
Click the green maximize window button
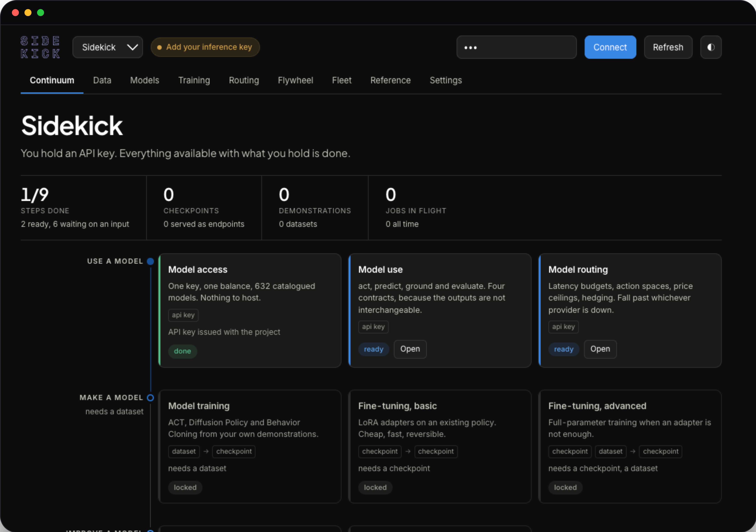[x=41, y=13]
